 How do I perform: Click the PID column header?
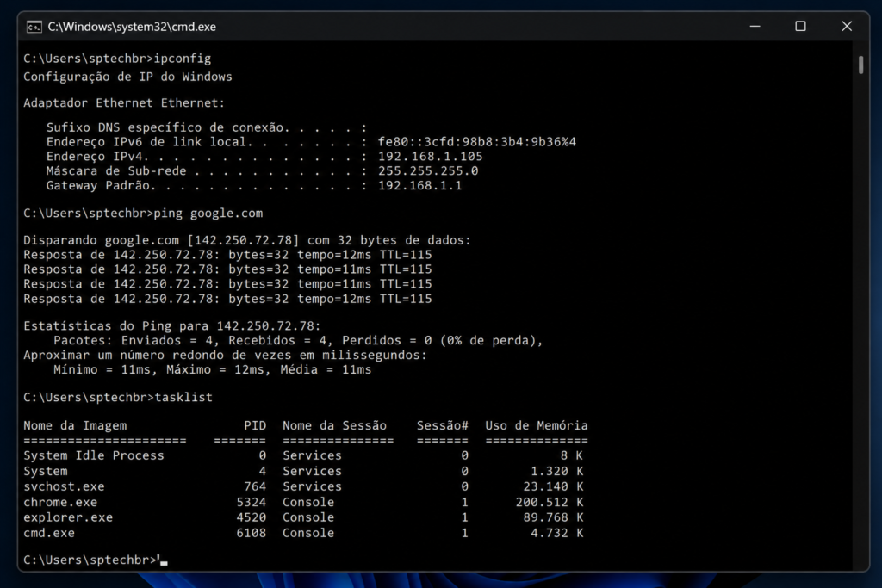[x=255, y=425]
